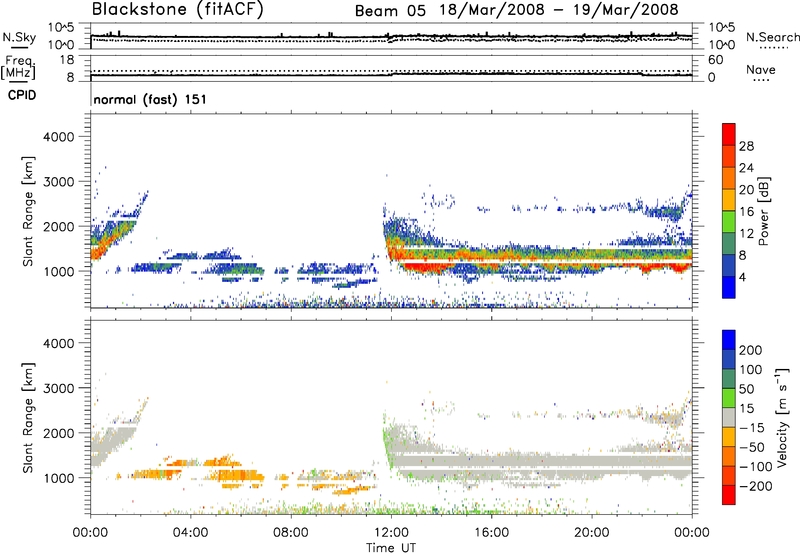
Task: Click the 'Freq. [MHz]' axis label
Action: (x=19, y=67)
